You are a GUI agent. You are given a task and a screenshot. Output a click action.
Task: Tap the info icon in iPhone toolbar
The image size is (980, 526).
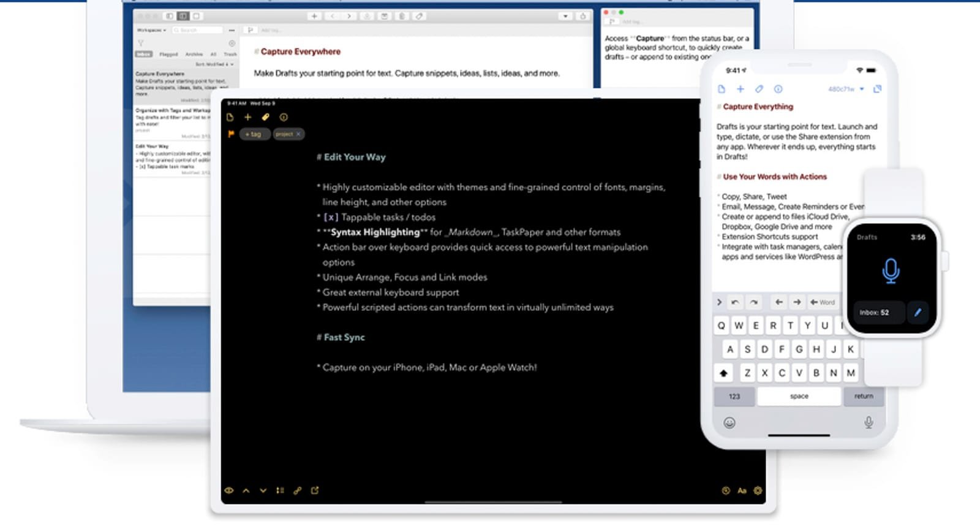click(x=778, y=89)
